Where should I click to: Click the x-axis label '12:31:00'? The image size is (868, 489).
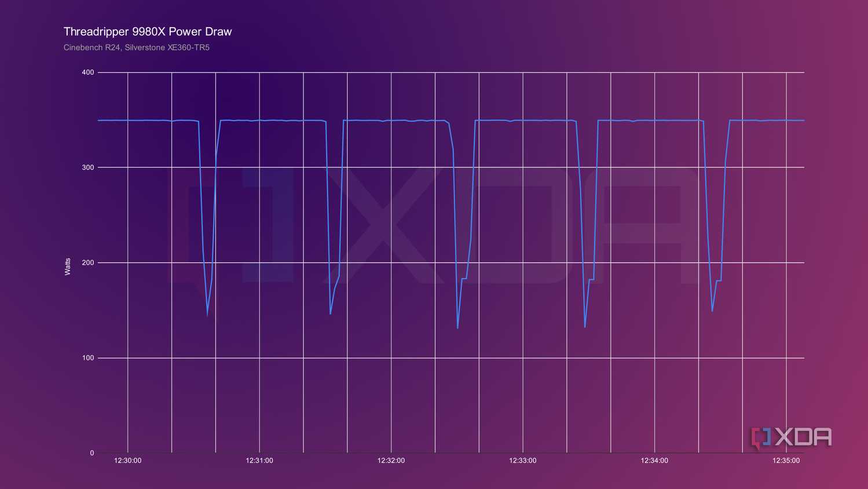pyautogui.click(x=259, y=461)
